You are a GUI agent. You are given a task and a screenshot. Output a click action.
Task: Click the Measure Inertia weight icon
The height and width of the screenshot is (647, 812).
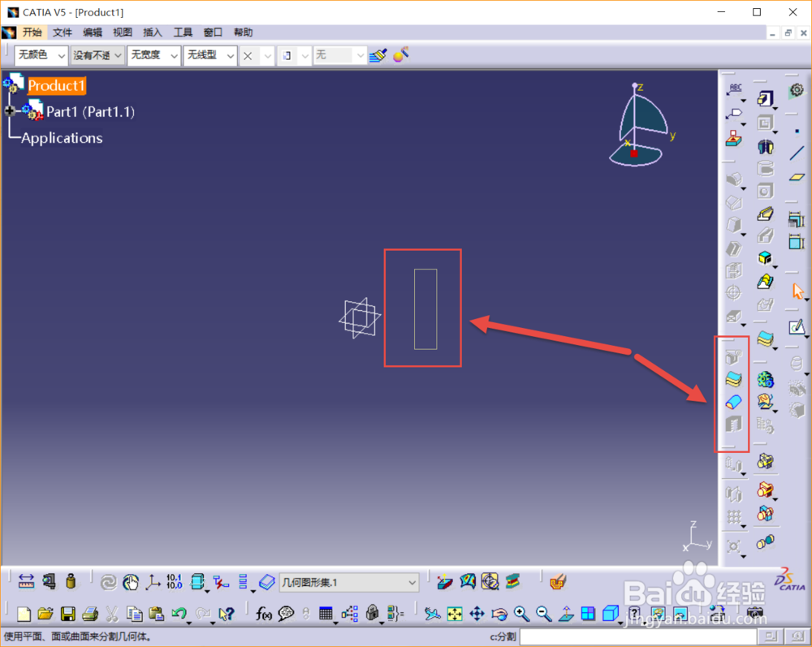pyautogui.click(x=71, y=581)
